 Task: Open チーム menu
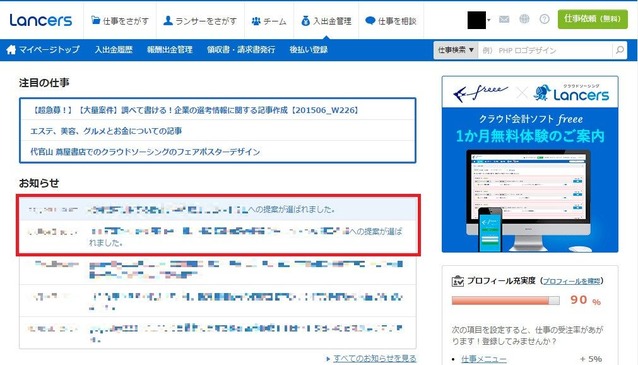pyautogui.click(x=269, y=21)
